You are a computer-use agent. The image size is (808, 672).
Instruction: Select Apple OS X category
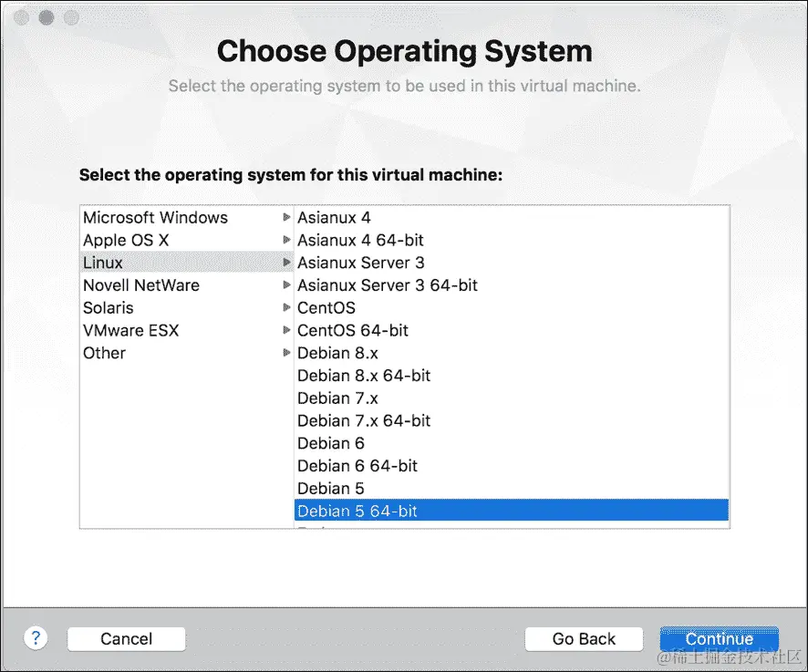187,240
